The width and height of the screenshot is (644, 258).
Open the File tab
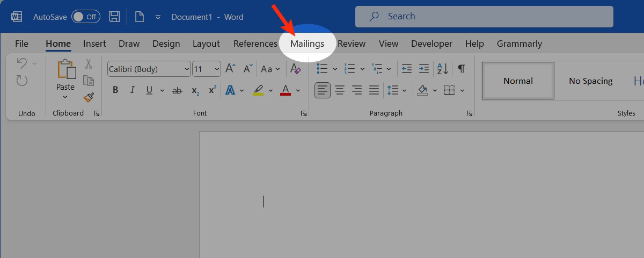21,44
